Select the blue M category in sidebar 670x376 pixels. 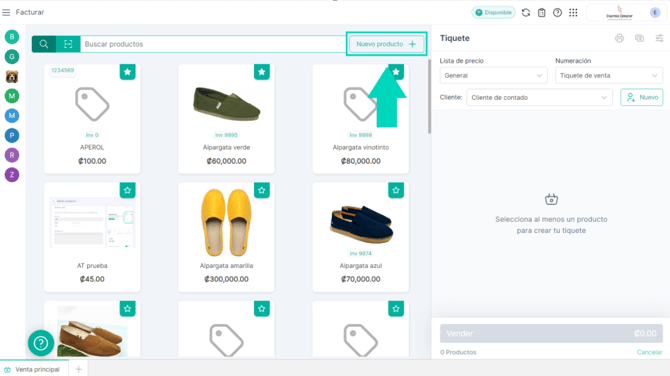click(x=12, y=116)
